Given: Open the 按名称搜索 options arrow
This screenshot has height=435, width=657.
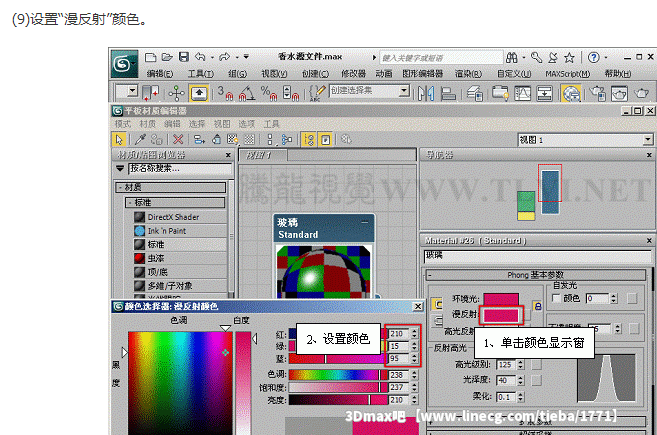Looking at the screenshot, I should tap(120, 168).
